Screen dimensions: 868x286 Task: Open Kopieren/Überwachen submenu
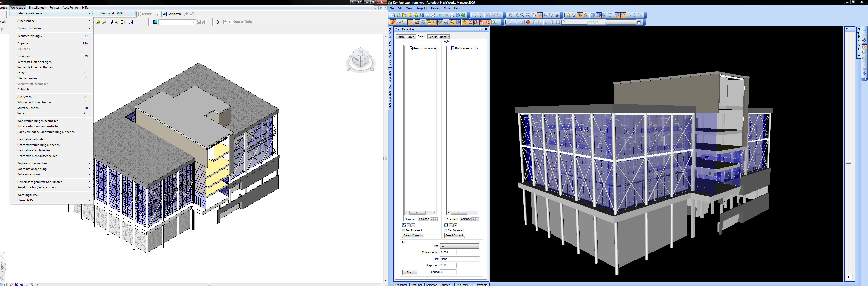pyautogui.click(x=51, y=163)
